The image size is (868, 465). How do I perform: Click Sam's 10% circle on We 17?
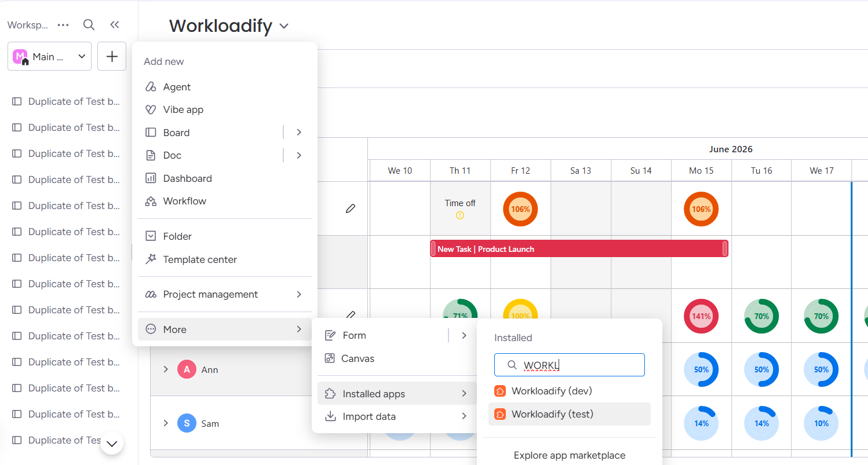click(x=822, y=423)
